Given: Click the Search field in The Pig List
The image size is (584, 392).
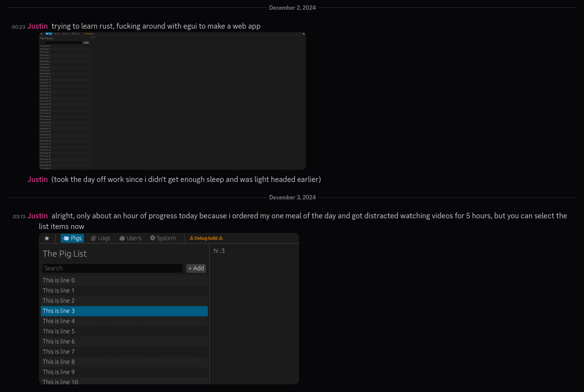Looking at the screenshot, I should pos(113,268).
